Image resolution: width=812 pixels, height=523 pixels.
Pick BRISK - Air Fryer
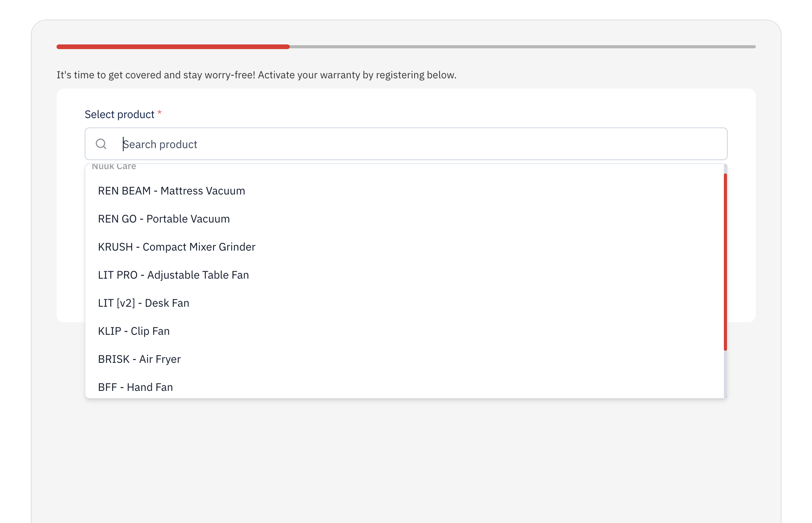pos(404,359)
